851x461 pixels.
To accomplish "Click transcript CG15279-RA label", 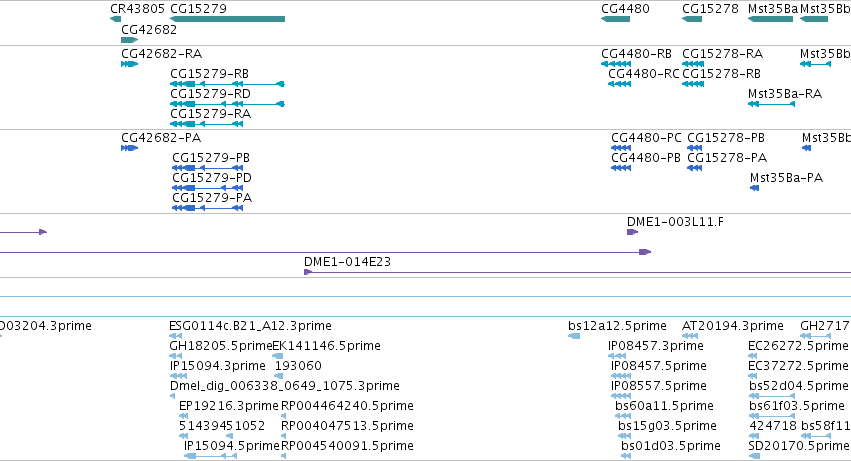I will tap(211, 114).
